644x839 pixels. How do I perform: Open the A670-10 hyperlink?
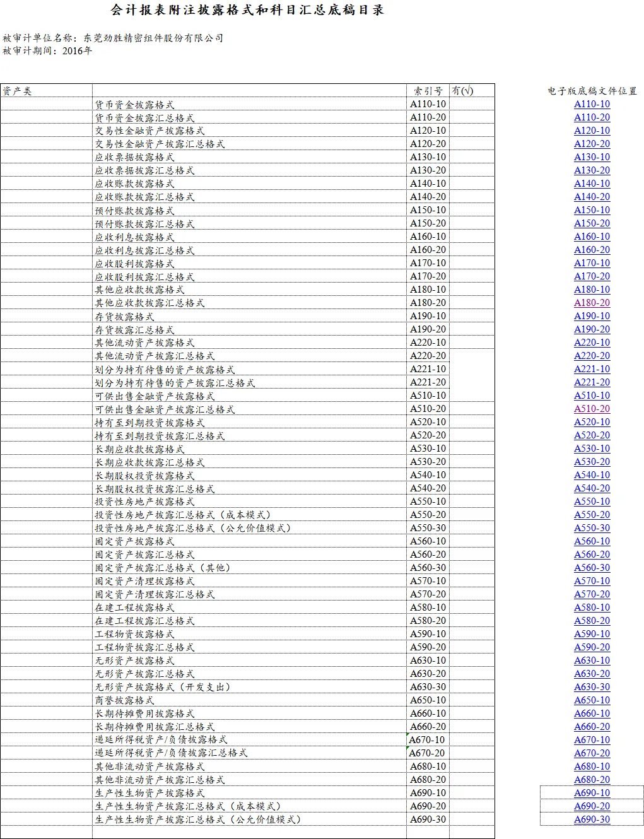[x=592, y=740]
